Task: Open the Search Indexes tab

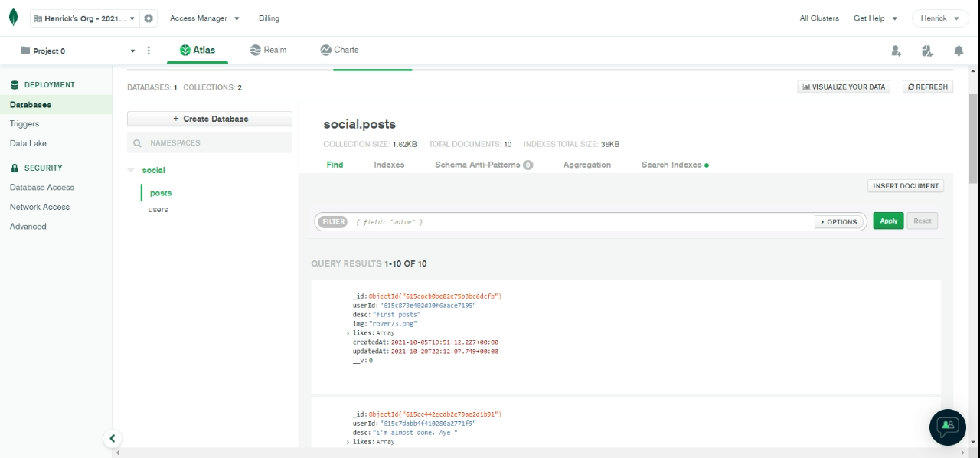Action: (x=675, y=165)
